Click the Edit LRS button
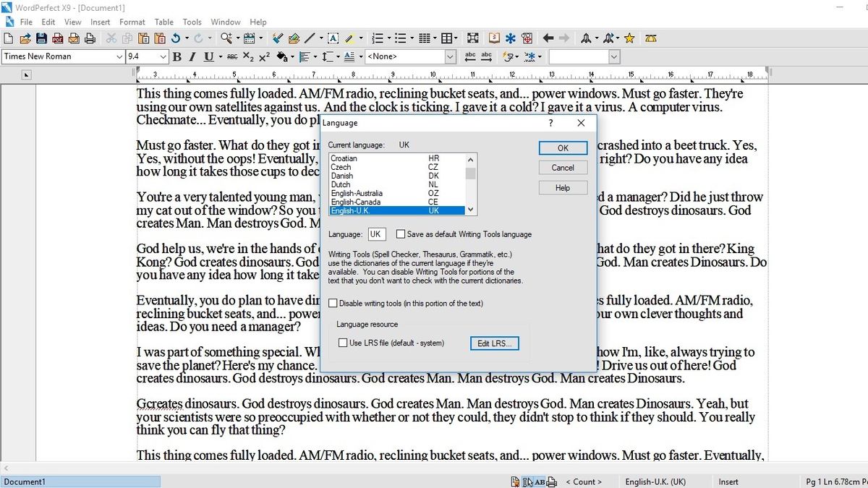This screenshot has height=488, width=868. (494, 343)
